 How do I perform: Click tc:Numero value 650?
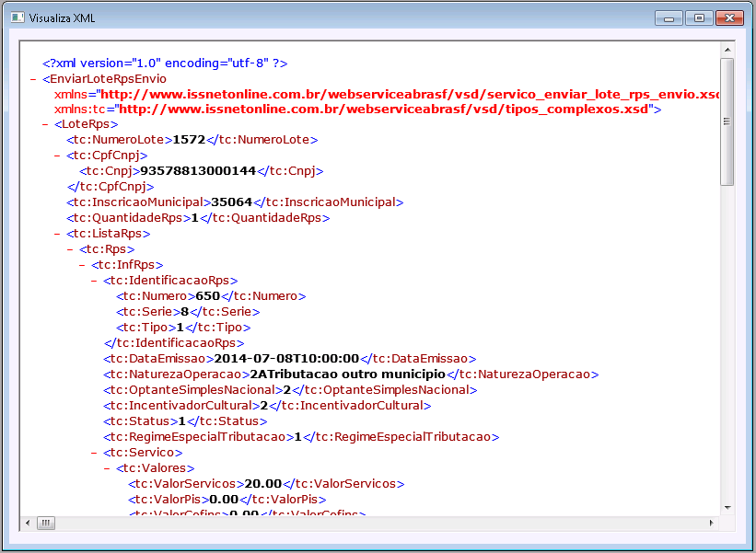pos(208,296)
